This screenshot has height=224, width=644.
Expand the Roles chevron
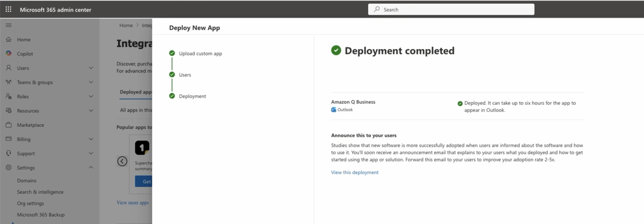click(91, 97)
